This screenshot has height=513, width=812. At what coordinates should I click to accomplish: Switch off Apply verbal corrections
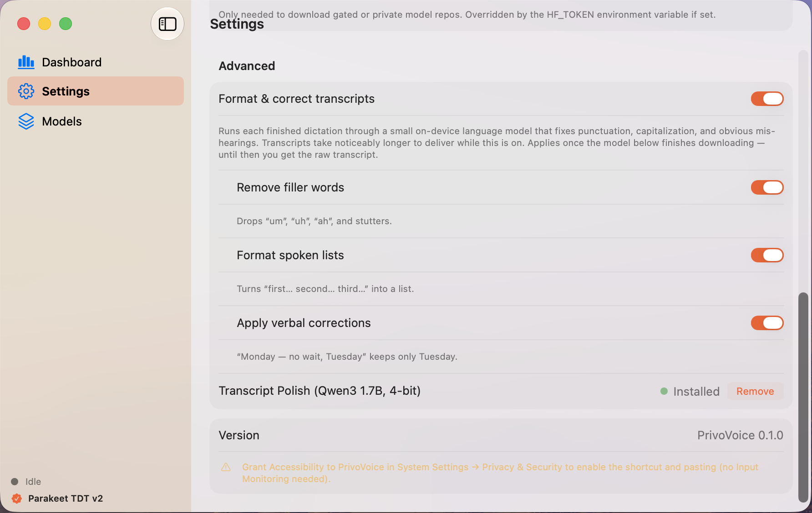[767, 323]
